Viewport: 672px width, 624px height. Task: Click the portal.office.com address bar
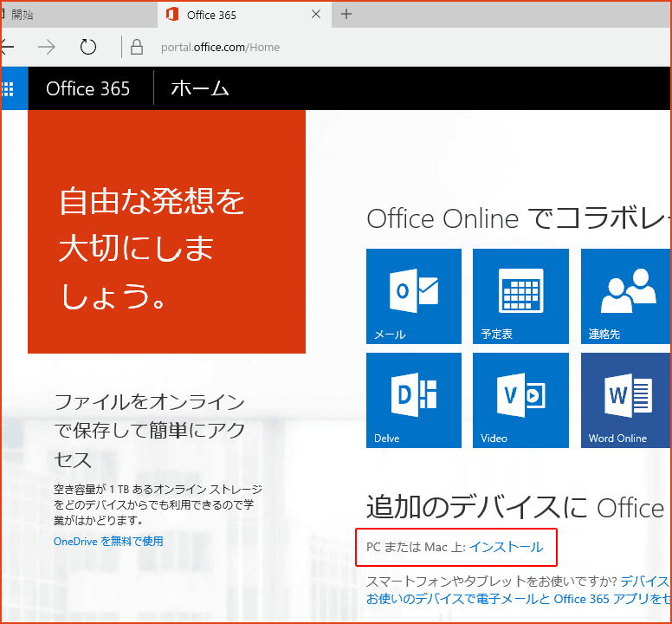pyautogui.click(x=220, y=47)
